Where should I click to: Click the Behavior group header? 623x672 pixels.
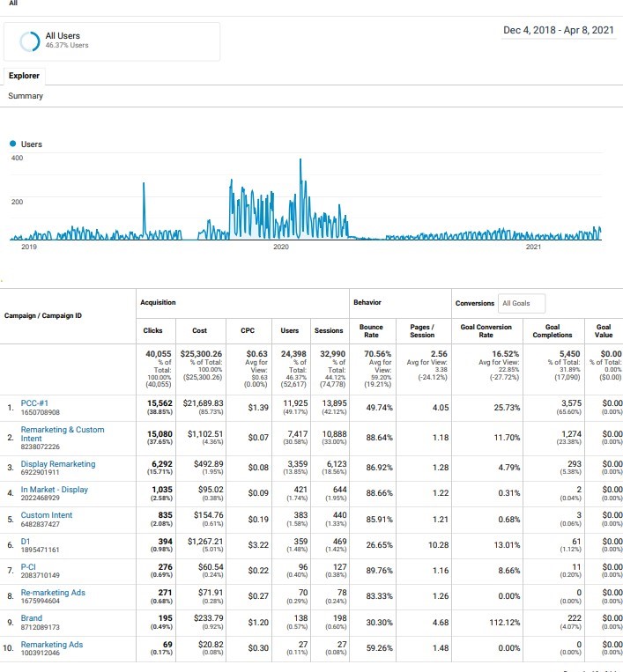(x=367, y=302)
